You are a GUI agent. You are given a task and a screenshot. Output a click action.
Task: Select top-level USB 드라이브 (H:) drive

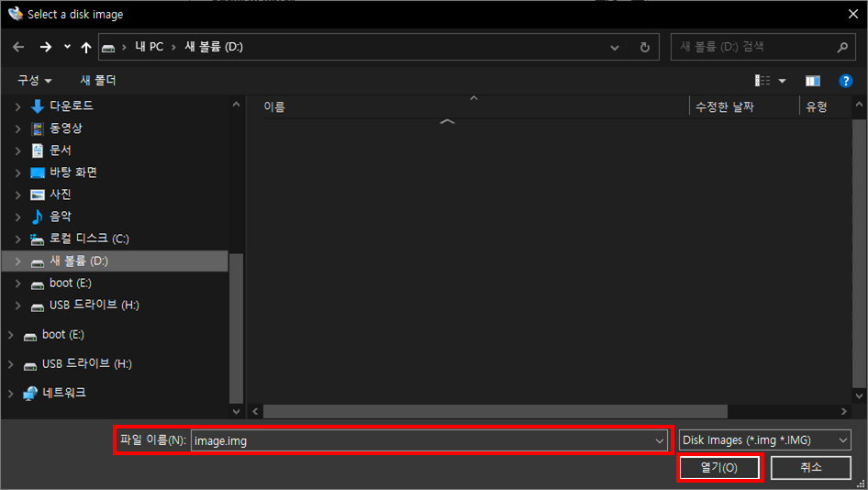pos(87,364)
